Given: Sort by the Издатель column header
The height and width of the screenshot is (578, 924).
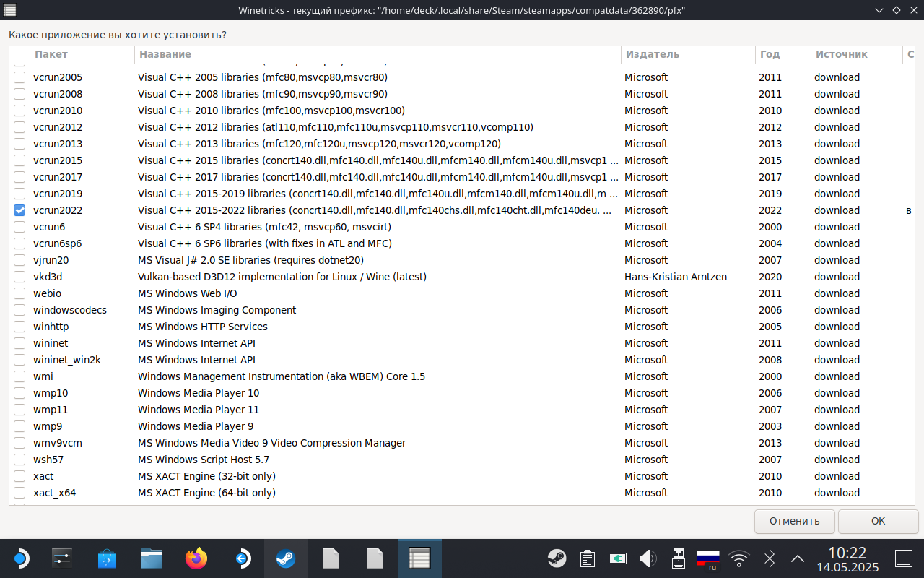Looking at the screenshot, I should (688, 54).
